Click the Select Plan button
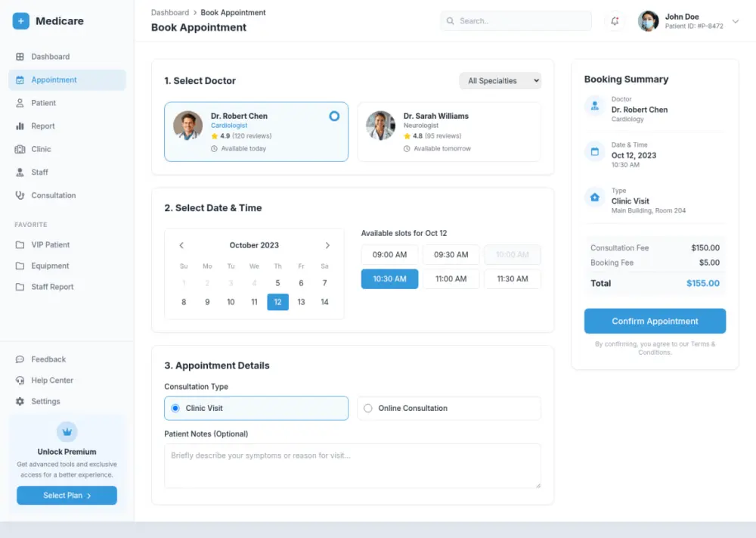 coord(67,496)
